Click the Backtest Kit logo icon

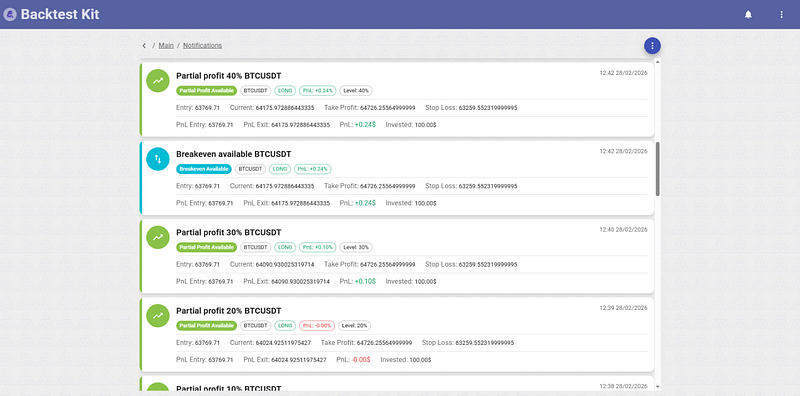(10, 14)
